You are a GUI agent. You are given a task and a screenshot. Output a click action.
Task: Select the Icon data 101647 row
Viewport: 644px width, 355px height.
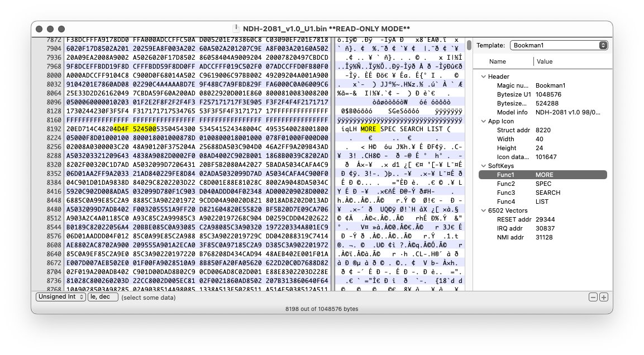(542, 157)
